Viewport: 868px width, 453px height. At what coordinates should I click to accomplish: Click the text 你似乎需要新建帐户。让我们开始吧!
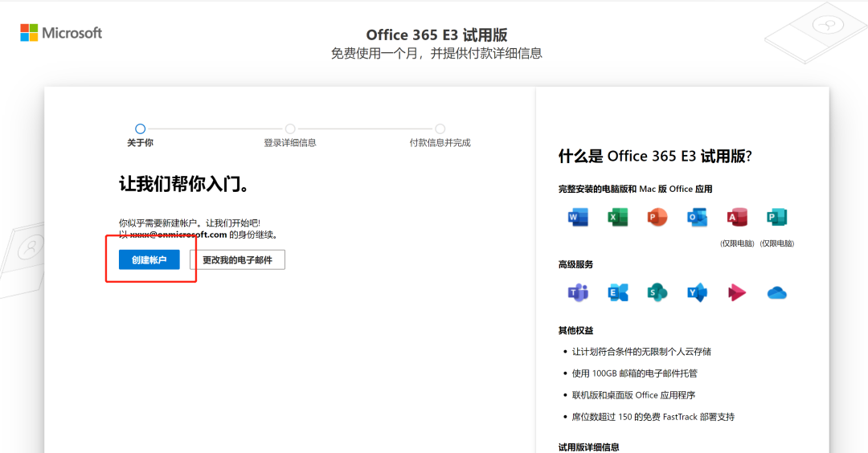pos(190,223)
